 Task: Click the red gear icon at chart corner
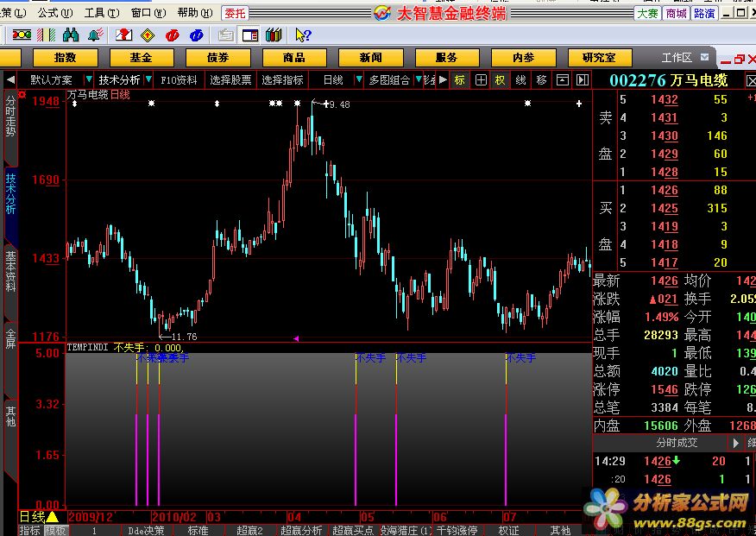point(22,95)
